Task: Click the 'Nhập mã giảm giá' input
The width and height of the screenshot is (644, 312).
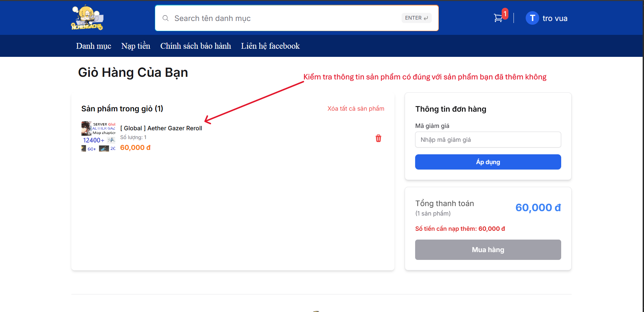Action: [x=488, y=140]
